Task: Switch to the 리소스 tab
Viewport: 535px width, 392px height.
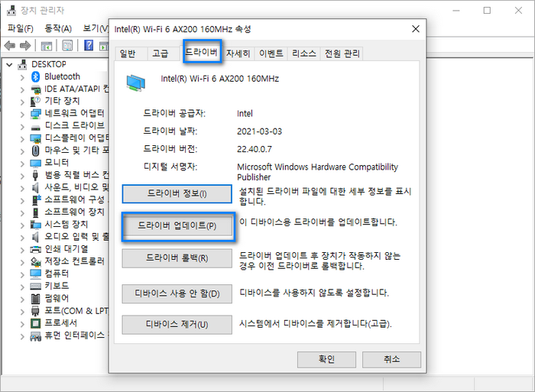Action: pos(303,53)
